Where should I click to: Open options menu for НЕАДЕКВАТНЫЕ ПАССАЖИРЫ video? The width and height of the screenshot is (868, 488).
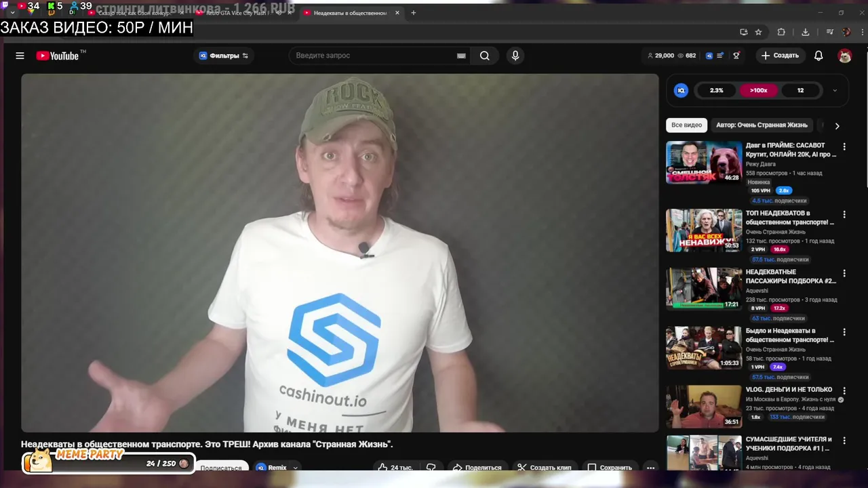click(844, 273)
